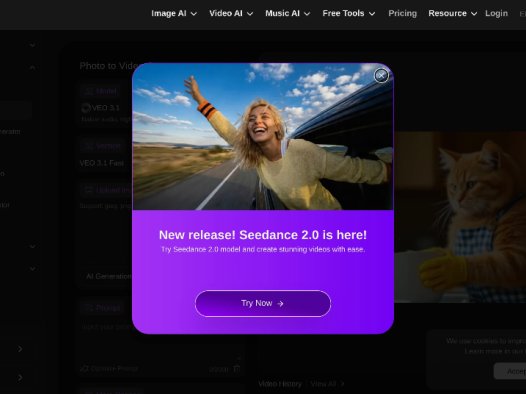Click the orange cat preview image
Image resolution: width=526 pixels, height=394 pixels.
(460, 217)
